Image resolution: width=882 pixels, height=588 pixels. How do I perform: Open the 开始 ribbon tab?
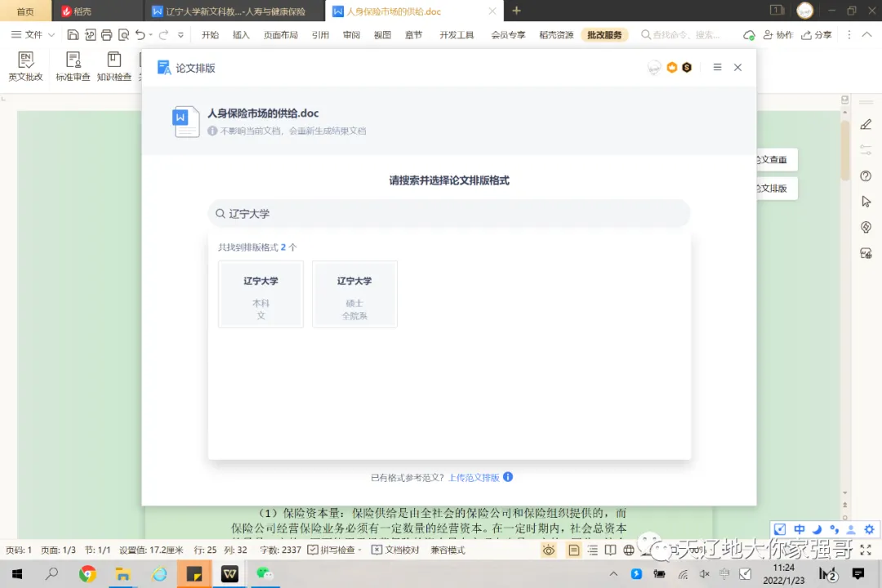[x=210, y=35]
